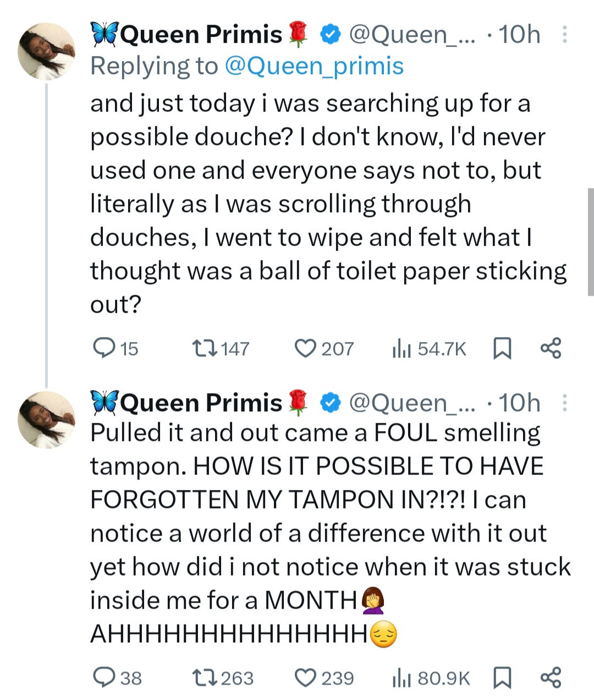The image size is (594, 700).
Task: Like the first tweet with 207 likes
Action: (x=305, y=348)
